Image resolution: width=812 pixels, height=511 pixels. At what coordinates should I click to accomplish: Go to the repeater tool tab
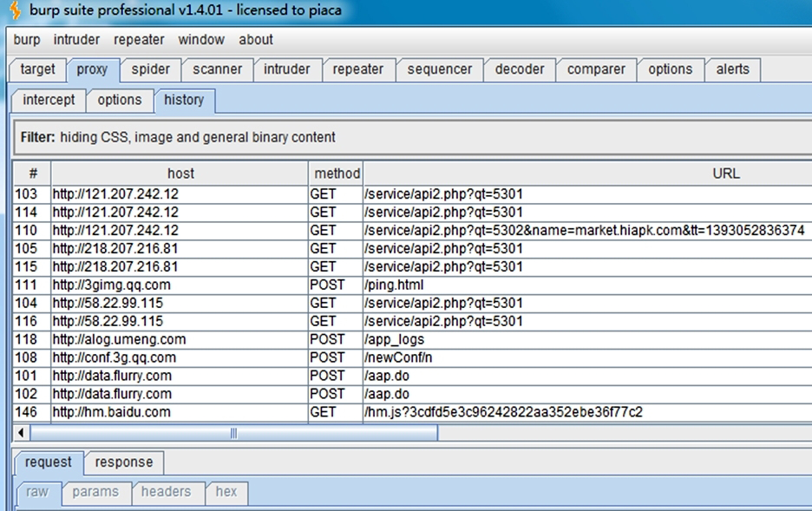357,69
